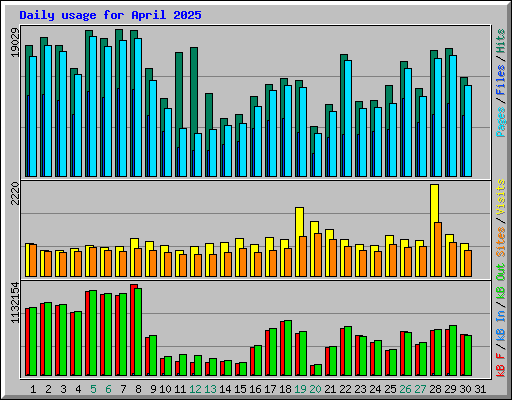Click day 10 on the date axis
The image size is (512, 400).
165,389
